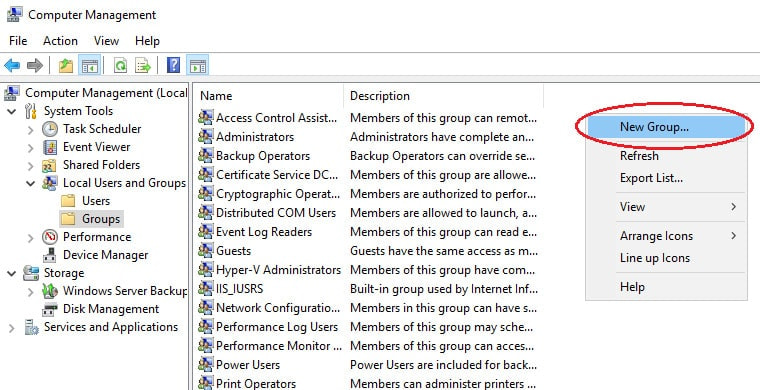Expand the Shared Folders node
Image resolution: width=760 pixels, height=390 pixels.
click(31, 166)
